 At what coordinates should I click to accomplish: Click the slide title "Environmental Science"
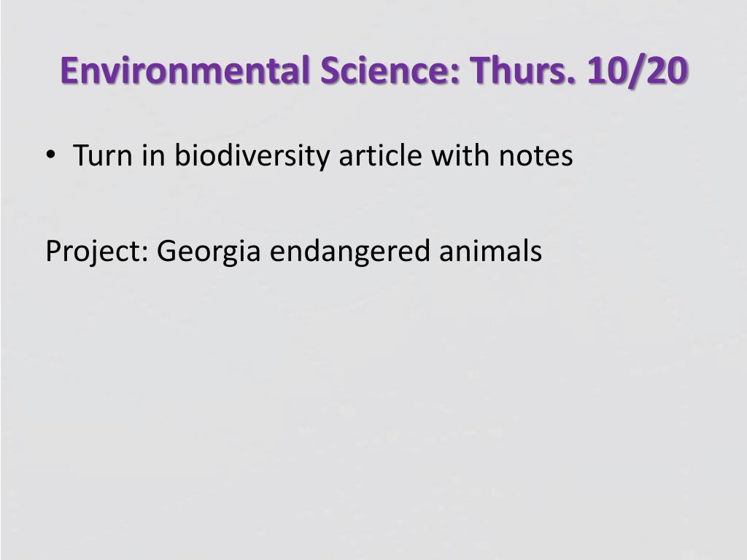(260, 71)
